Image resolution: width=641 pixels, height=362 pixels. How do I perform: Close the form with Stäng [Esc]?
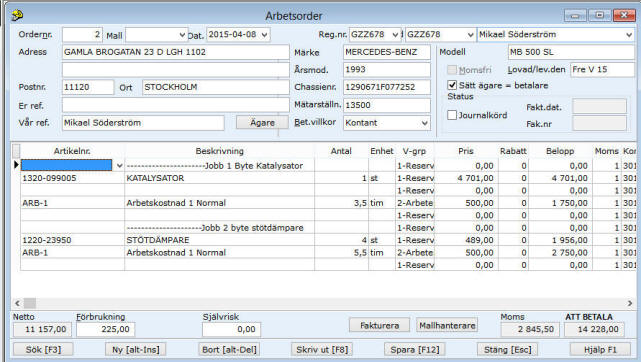(x=508, y=350)
